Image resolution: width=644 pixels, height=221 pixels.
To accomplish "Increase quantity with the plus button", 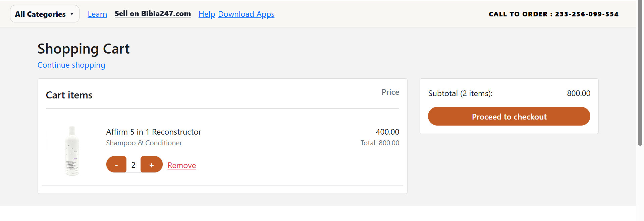I will pyautogui.click(x=152, y=164).
